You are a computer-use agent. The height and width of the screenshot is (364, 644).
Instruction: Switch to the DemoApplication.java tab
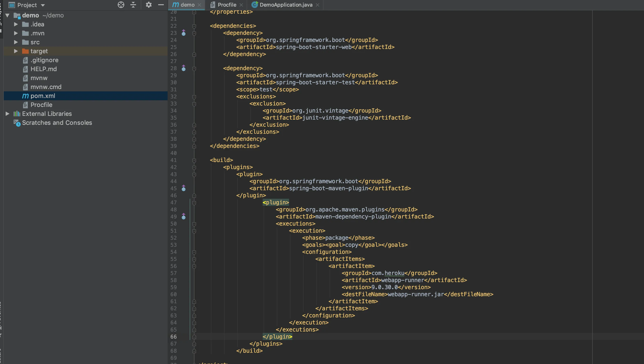coord(286,5)
